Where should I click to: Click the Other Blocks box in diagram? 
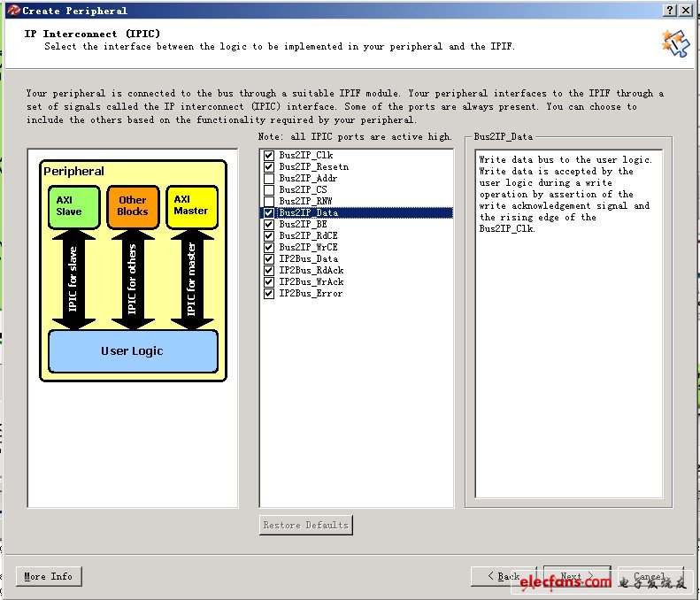click(133, 206)
